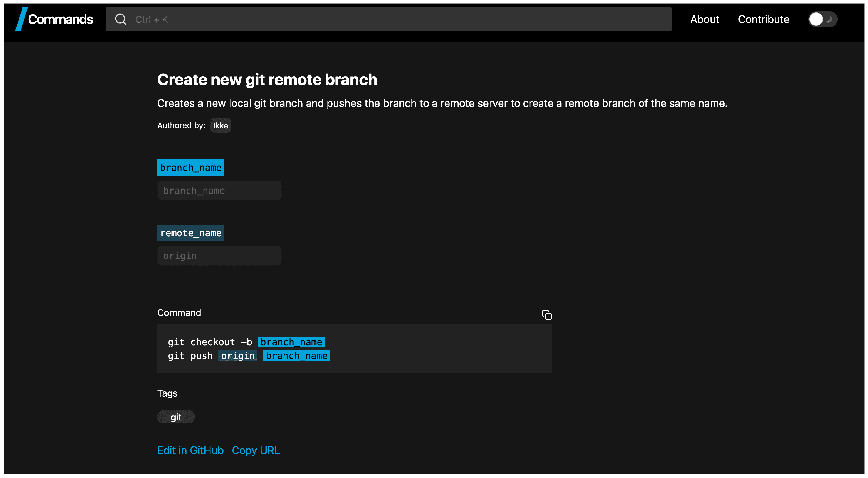
Task: Click the search magnifier icon
Action: coord(120,19)
